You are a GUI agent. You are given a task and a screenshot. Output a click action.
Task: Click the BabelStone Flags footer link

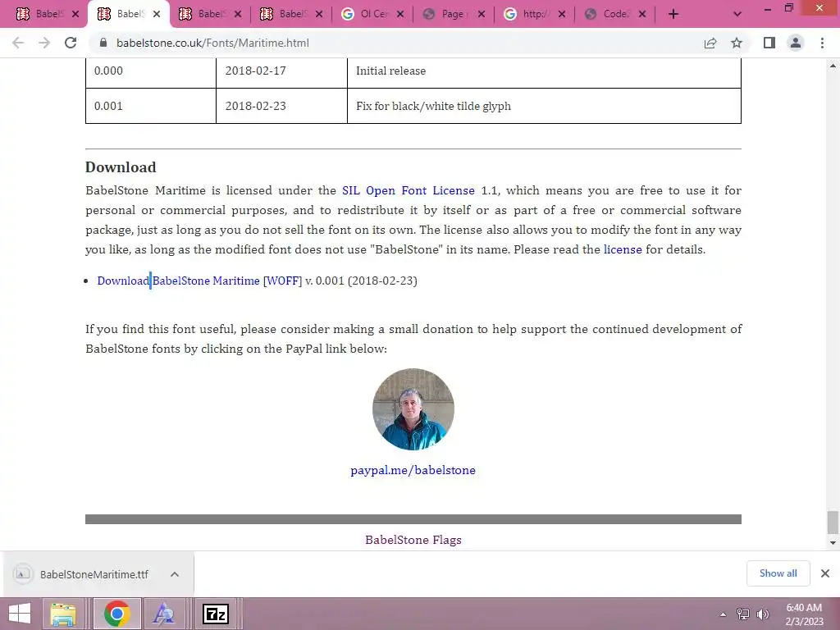coord(413,540)
